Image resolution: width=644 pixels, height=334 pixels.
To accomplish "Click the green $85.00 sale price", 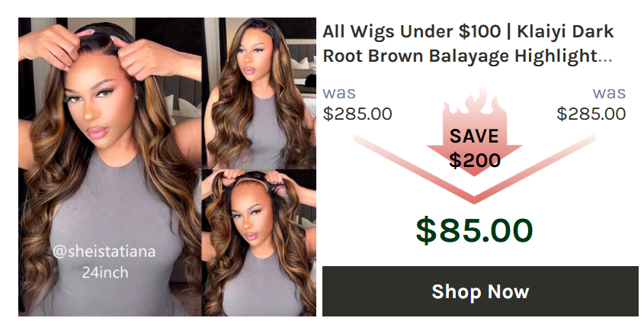I will 474,230.
